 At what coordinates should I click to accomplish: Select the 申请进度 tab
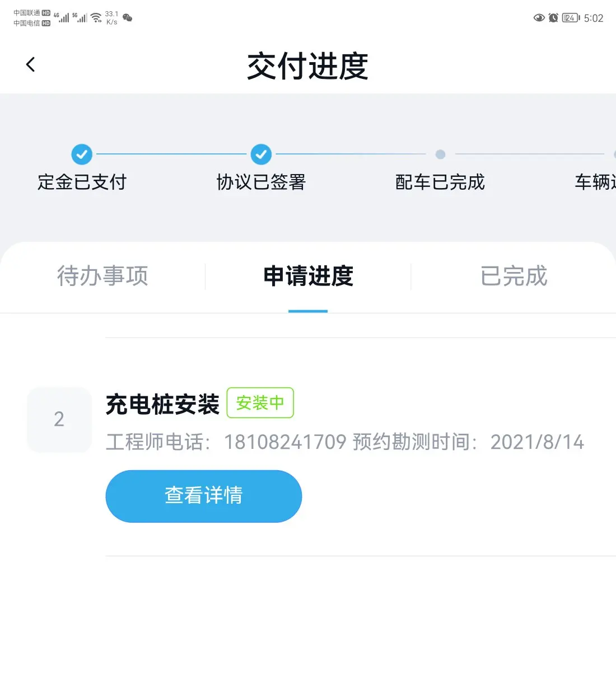[x=308, y=276]
